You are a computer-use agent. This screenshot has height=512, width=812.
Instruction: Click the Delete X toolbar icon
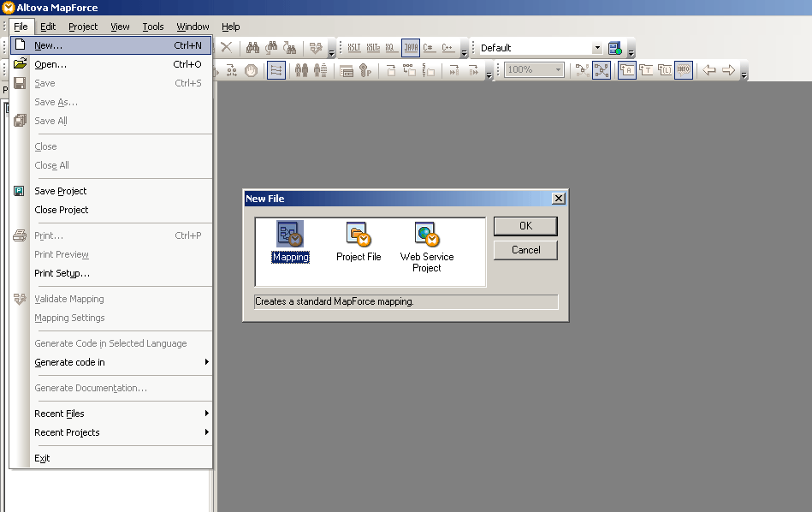tap(226, 47)
